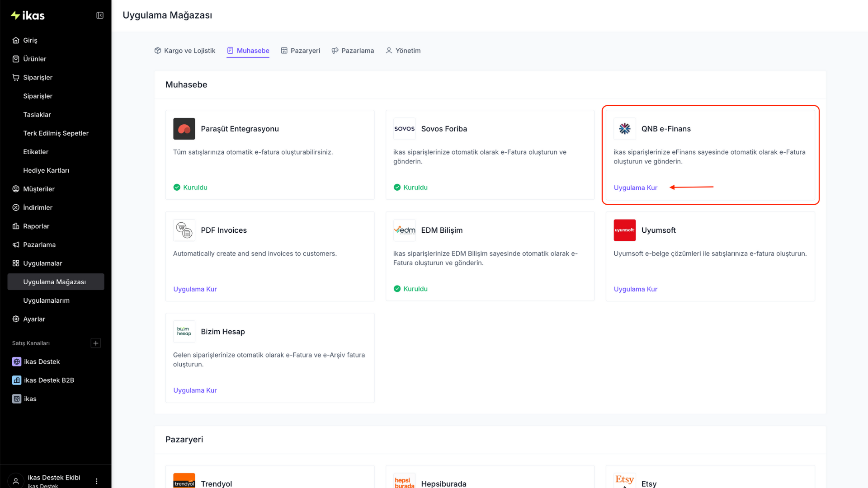
Task: Click the Siparişler cart icon
Action: point(16,77)
